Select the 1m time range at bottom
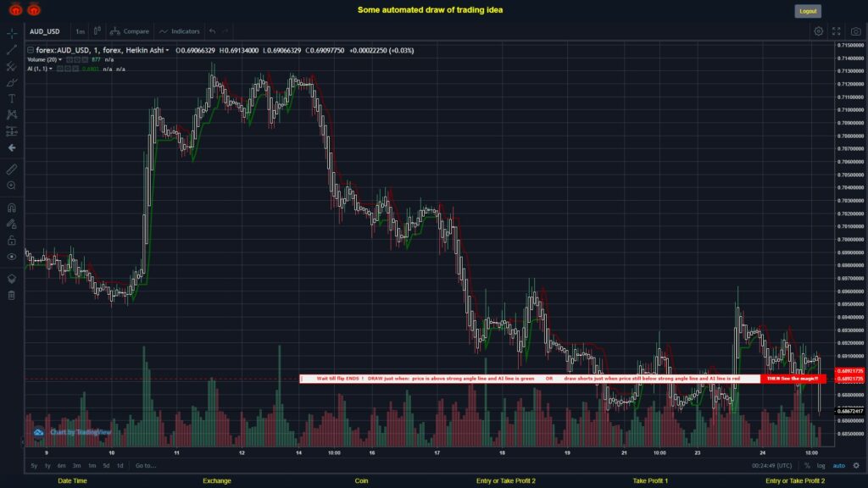Viewport: 868px width, 488px height. [92, 466]
